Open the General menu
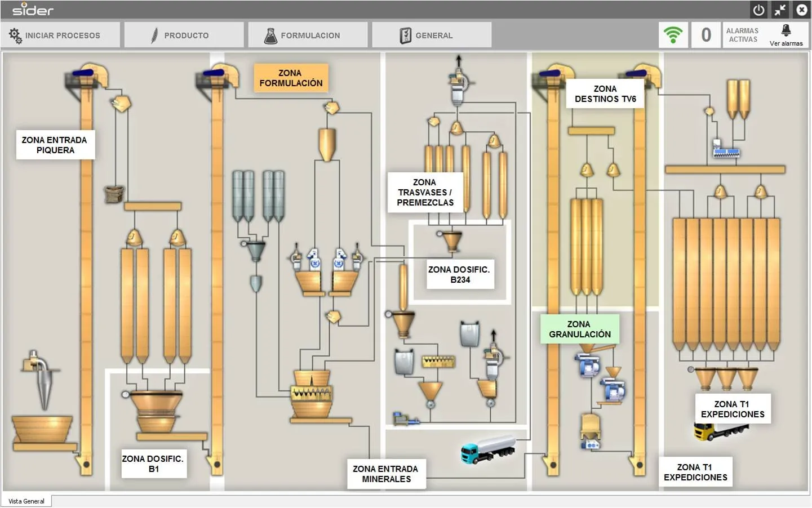 (x=432, y=35)
